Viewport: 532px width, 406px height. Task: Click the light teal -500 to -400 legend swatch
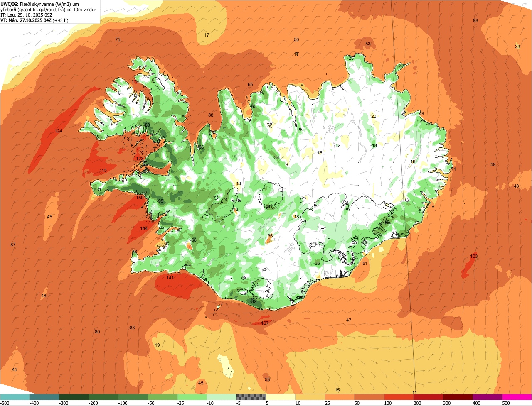[15, 397]
